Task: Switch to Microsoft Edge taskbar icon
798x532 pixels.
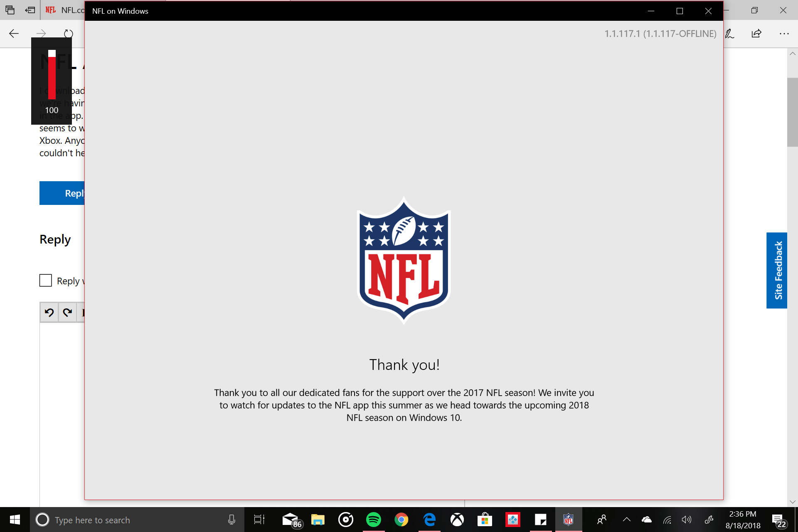Action: coord(429,520)
